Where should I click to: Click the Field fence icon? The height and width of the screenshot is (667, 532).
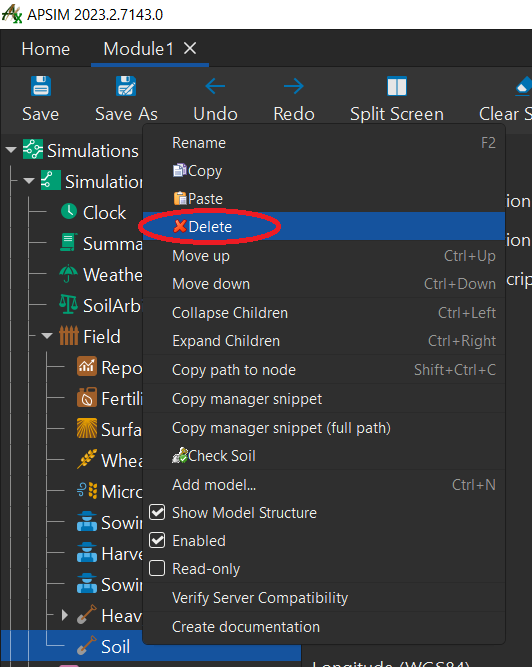[68, 336]
